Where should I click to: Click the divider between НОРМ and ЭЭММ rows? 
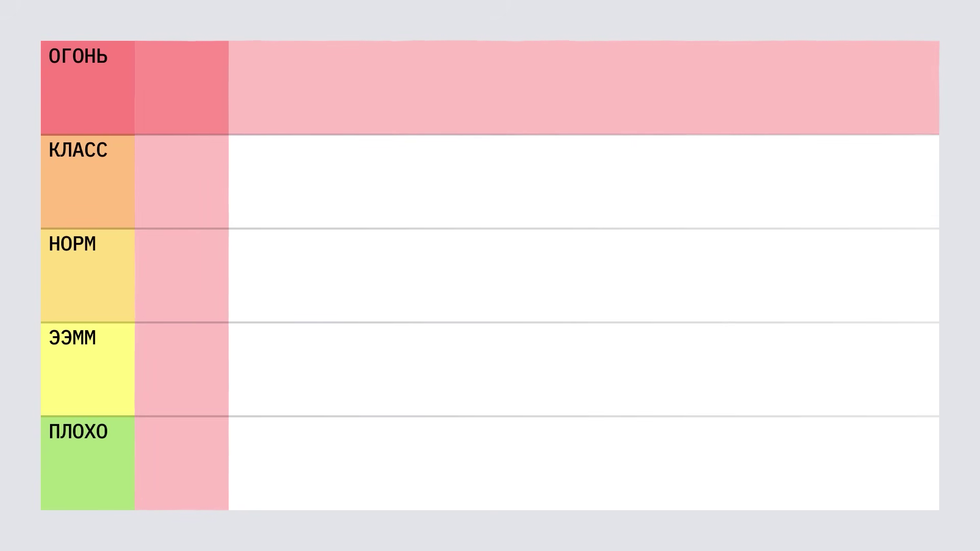[583, 322]
